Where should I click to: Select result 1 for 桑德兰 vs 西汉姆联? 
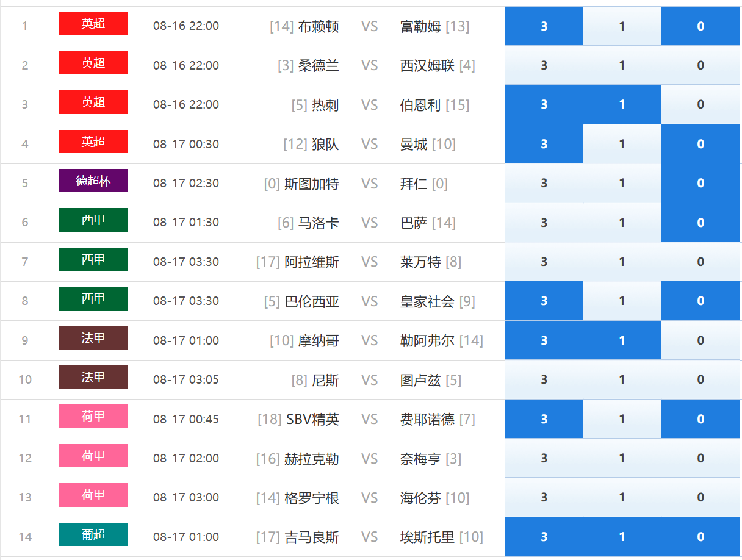[622, 65]
